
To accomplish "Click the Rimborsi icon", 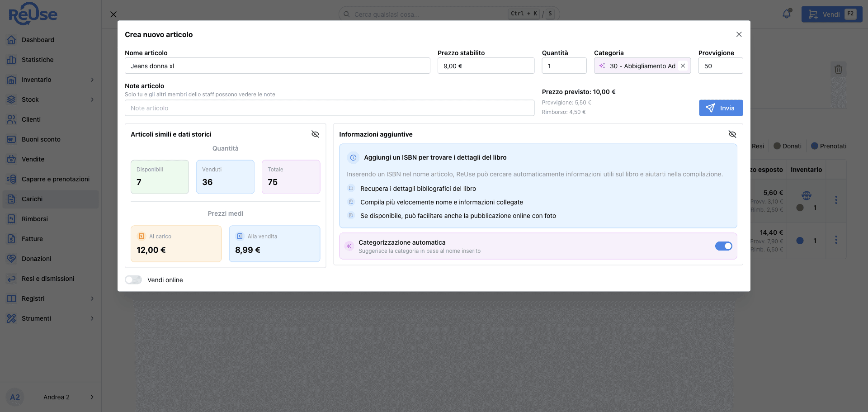I will tap(11, 219).
